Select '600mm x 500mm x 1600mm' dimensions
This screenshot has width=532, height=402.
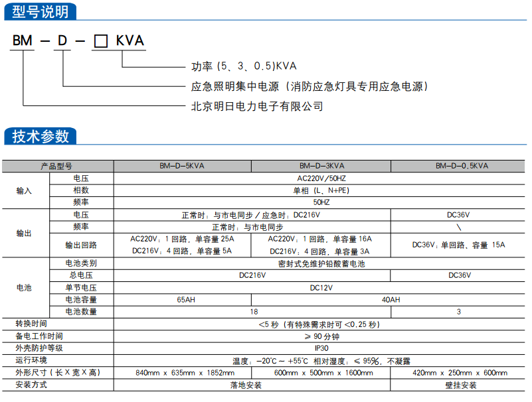point(323,373)
